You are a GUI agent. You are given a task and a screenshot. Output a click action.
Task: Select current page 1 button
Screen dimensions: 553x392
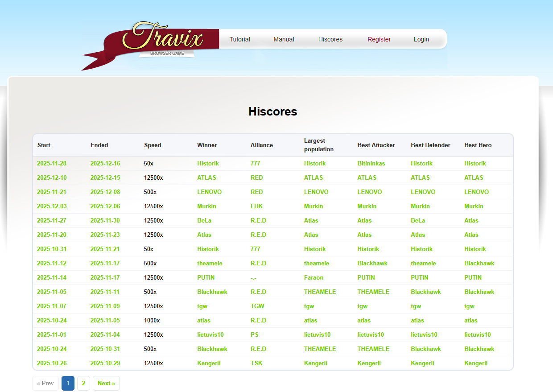point(68,384)
